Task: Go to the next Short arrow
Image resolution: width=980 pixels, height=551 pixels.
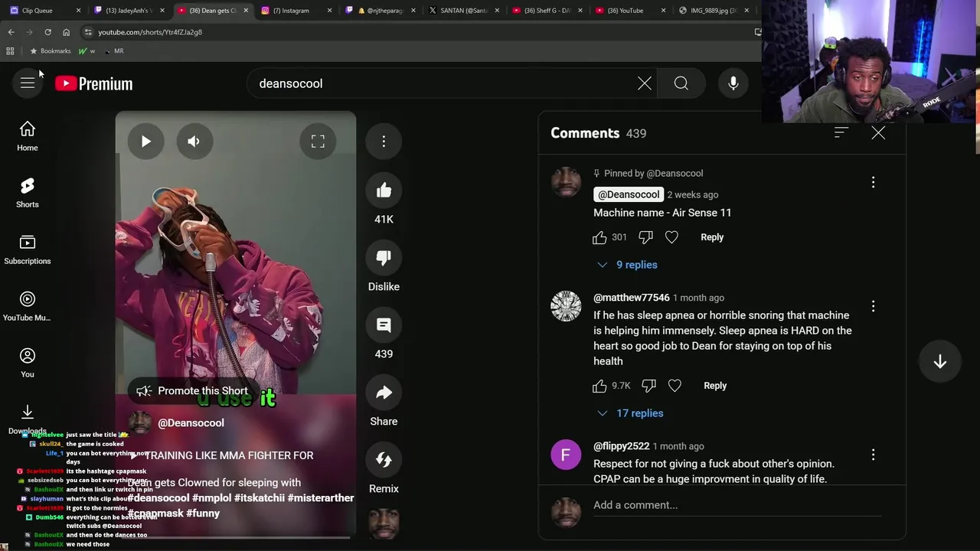Action: pos(940,362)
